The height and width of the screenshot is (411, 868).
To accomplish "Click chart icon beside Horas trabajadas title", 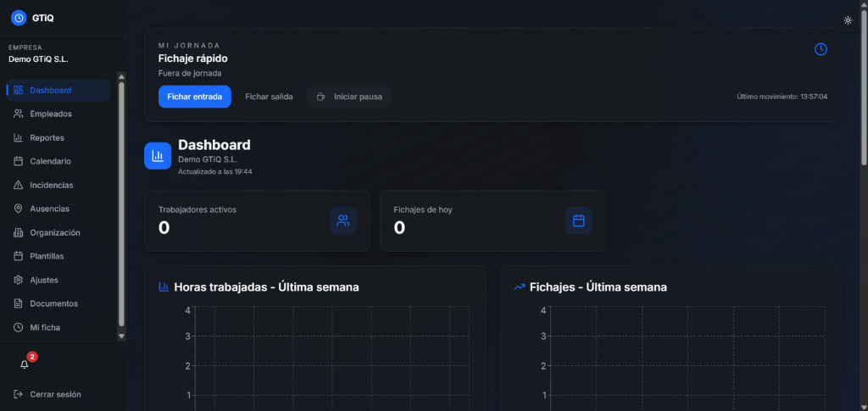I will pos(164,286).
